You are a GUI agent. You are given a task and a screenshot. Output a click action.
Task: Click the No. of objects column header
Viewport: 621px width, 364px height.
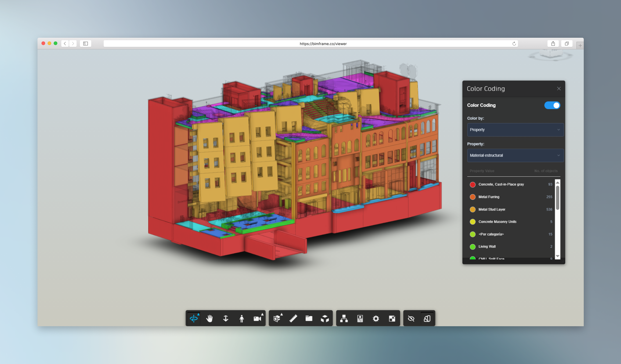(x=546, y=171)
